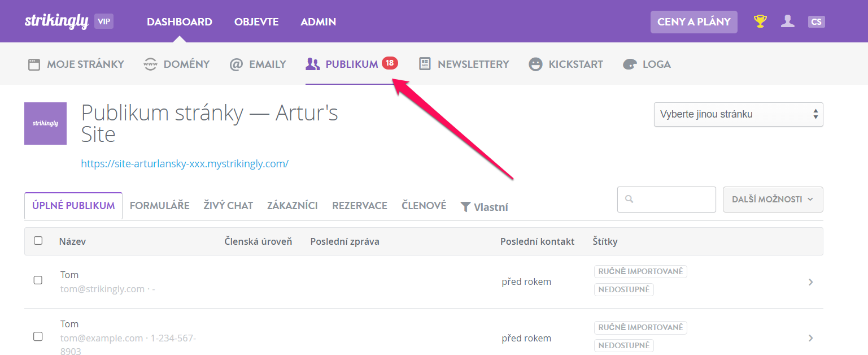Click into the audience search field

click(666, 200)
